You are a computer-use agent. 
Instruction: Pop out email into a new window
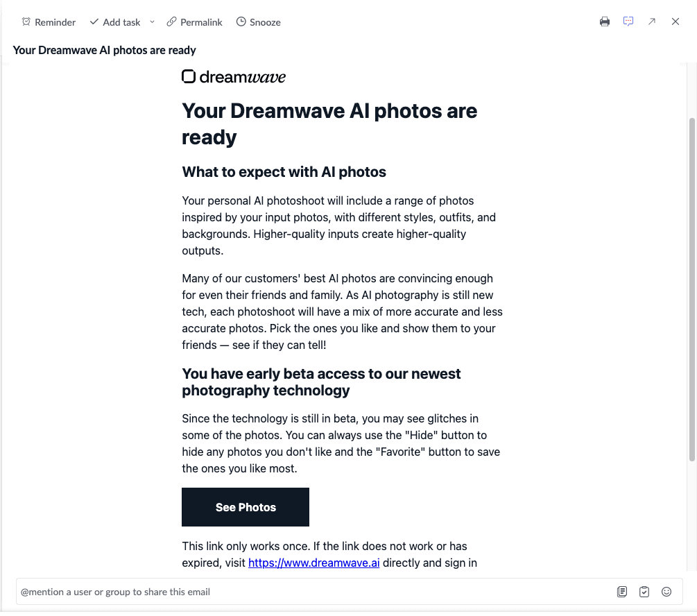(x=652, y=22)
